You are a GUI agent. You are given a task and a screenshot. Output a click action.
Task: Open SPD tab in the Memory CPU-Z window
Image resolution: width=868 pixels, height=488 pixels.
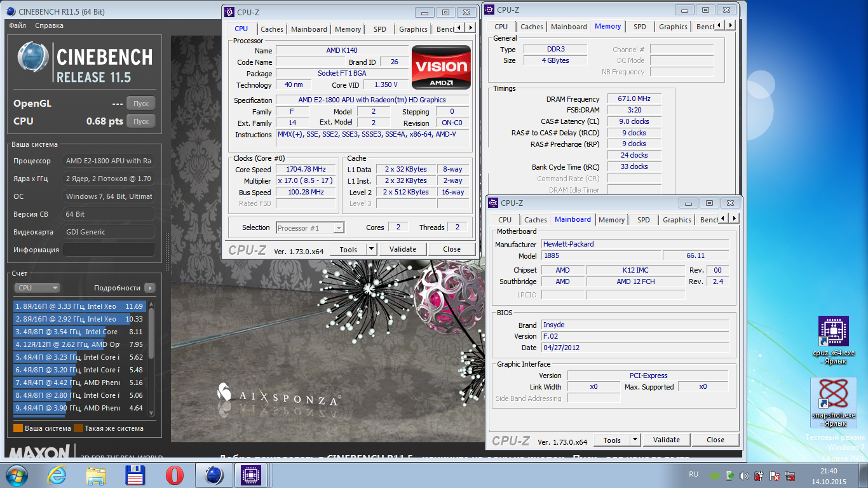click(x=640, y=27)
